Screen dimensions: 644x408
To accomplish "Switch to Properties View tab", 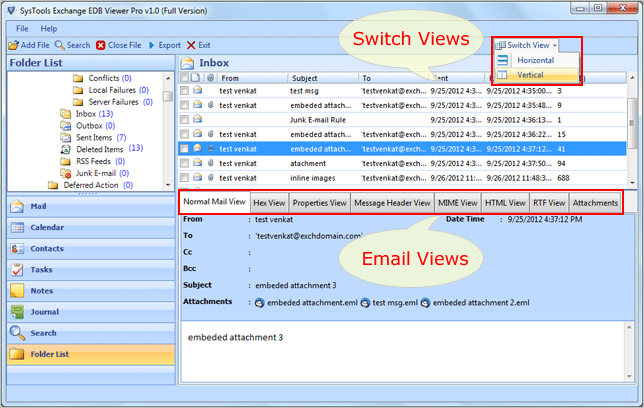I will point(320,203).
